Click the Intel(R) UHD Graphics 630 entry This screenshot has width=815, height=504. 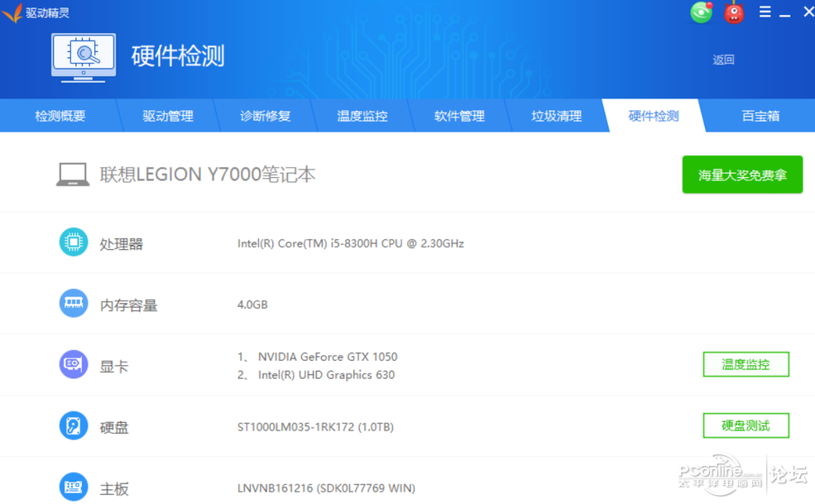(326, 375)
